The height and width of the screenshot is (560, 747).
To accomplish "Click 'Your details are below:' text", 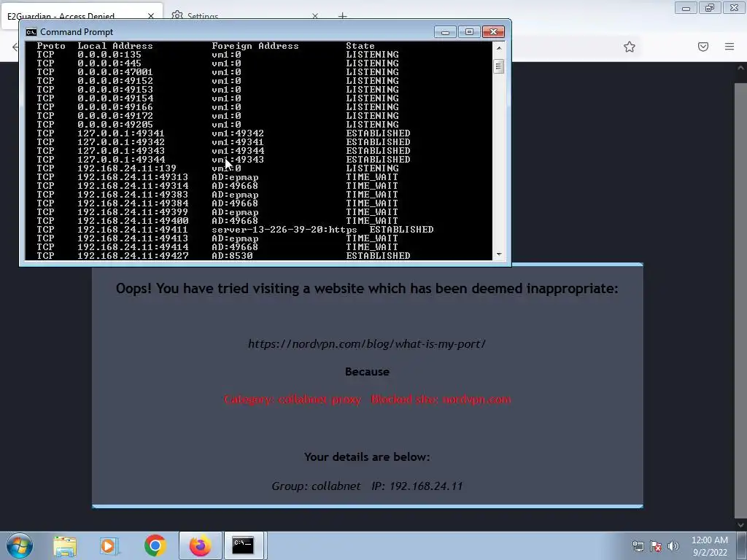I will (367, 456).
